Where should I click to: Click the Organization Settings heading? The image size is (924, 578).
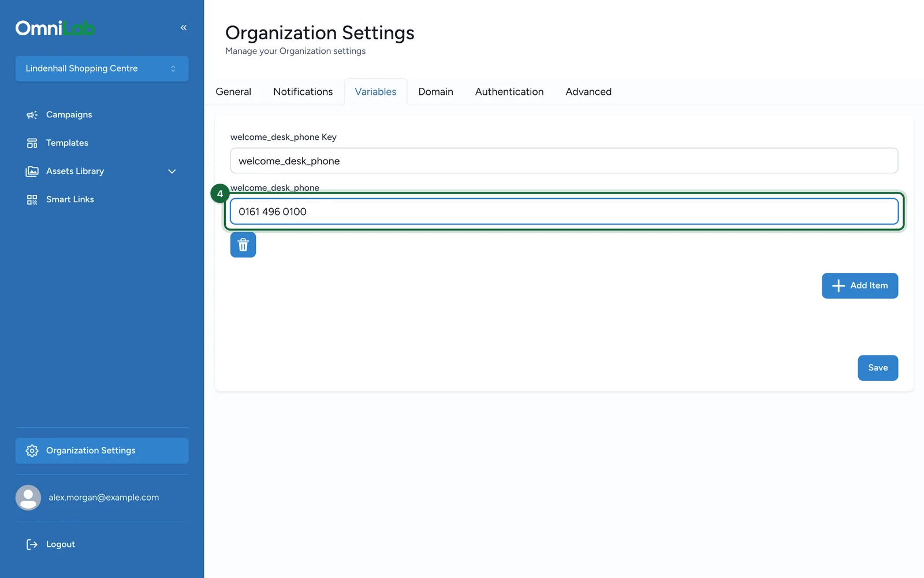pyautogui.click(x=320, y=33)
